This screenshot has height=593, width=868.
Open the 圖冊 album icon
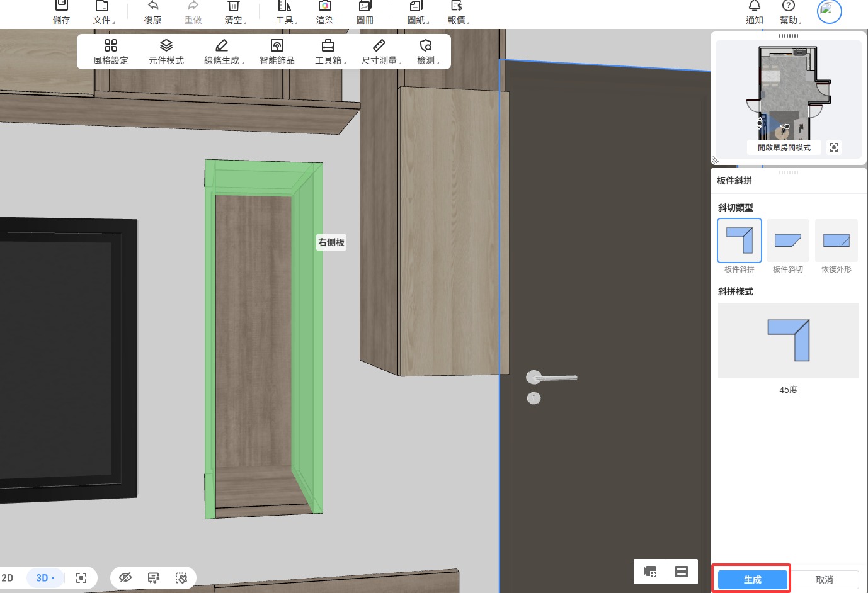tap(365, 7)
